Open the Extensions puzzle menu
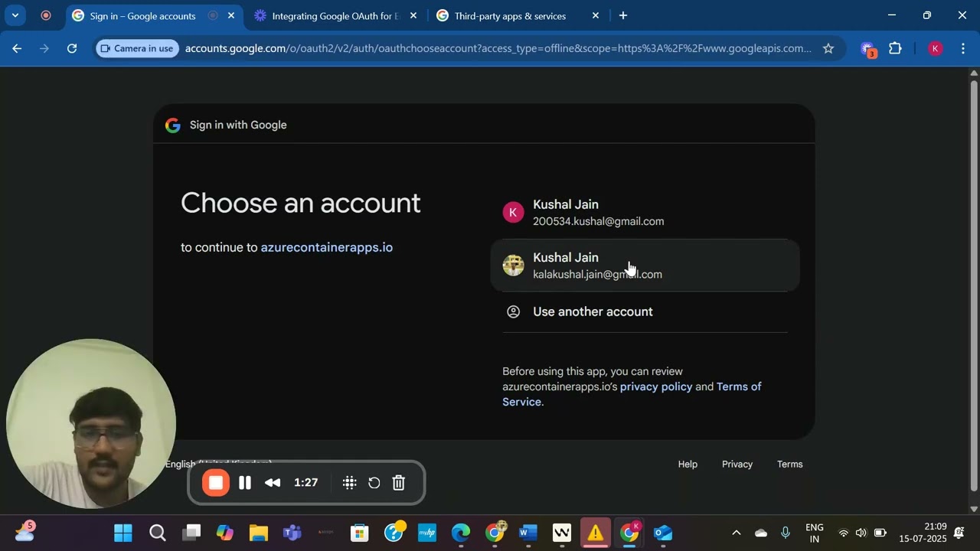Image resolution: width=980 pixels, height=551 pixels. coord(895,48)
